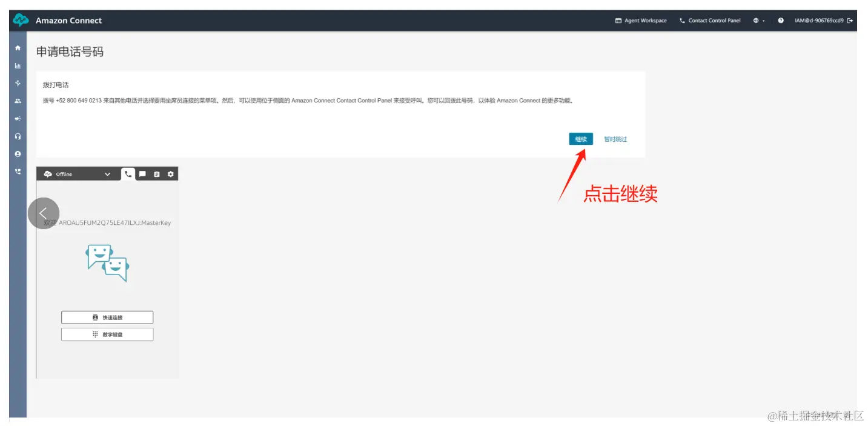Expand the globe language dropdown
This screenshot has width=868, height=426.
759,21
